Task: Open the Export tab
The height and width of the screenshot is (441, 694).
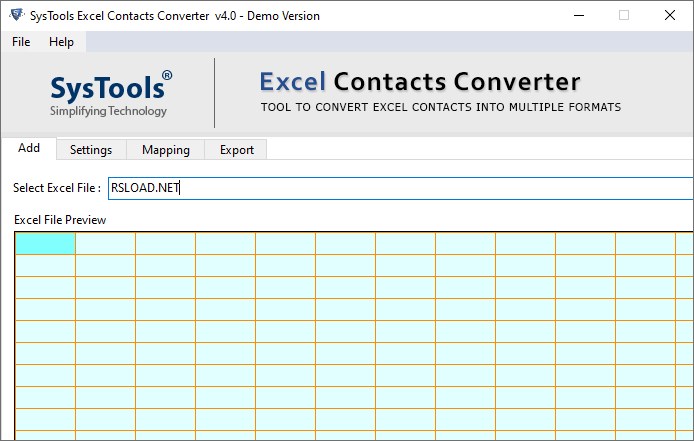Action: click(x=236, y=150)
